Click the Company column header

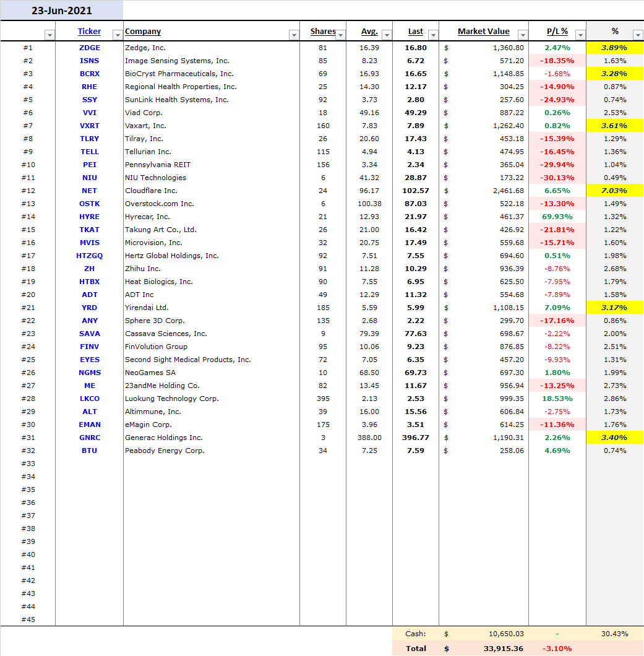(x=143, y=32)
